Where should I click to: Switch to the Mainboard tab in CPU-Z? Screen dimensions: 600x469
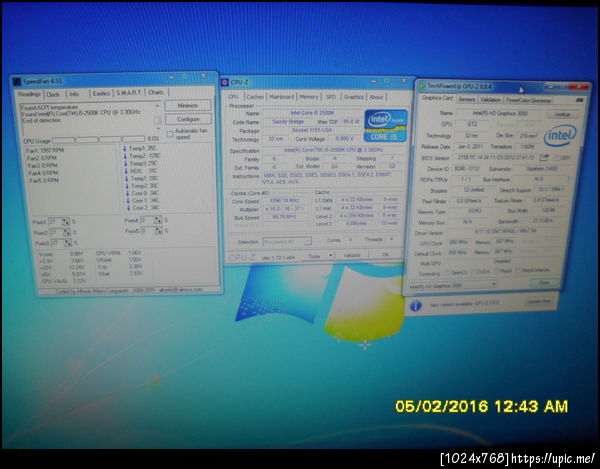[x=282, y=97]
